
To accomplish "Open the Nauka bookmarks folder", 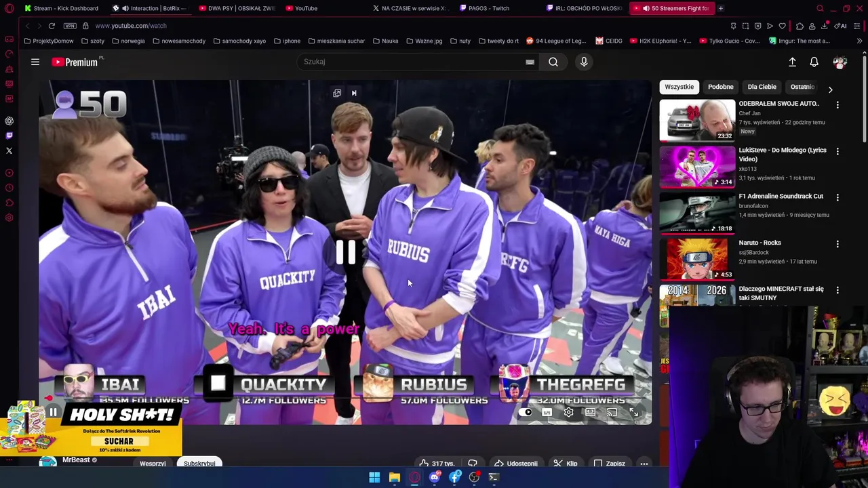I will tap(385, 41).
